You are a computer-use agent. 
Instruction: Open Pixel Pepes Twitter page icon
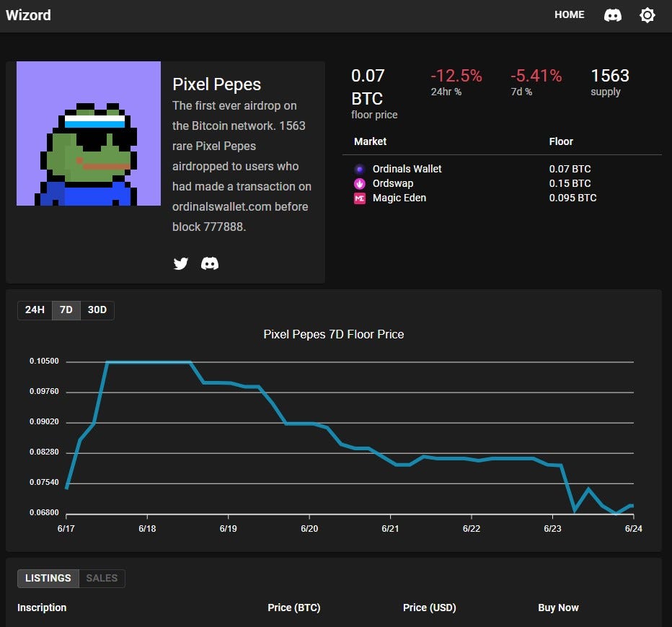181,263
